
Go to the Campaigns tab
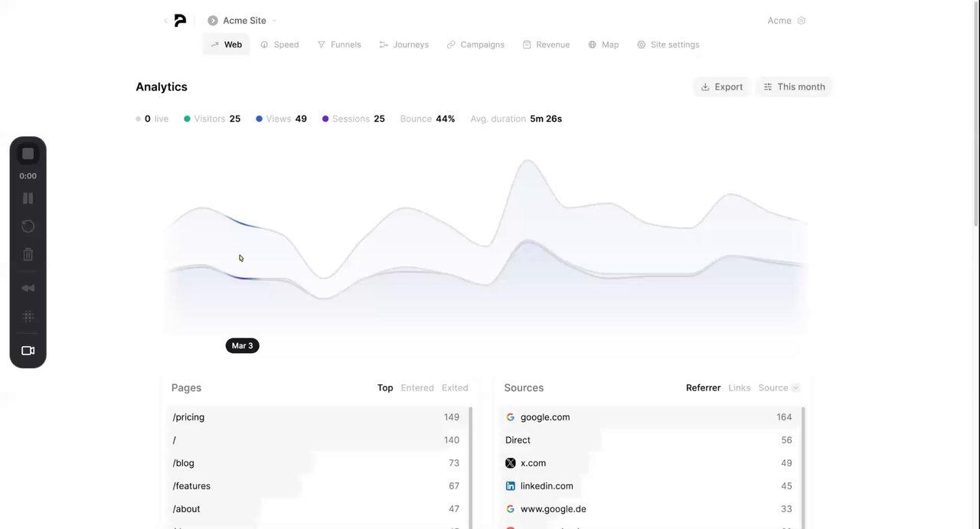[x=475, y=44]
